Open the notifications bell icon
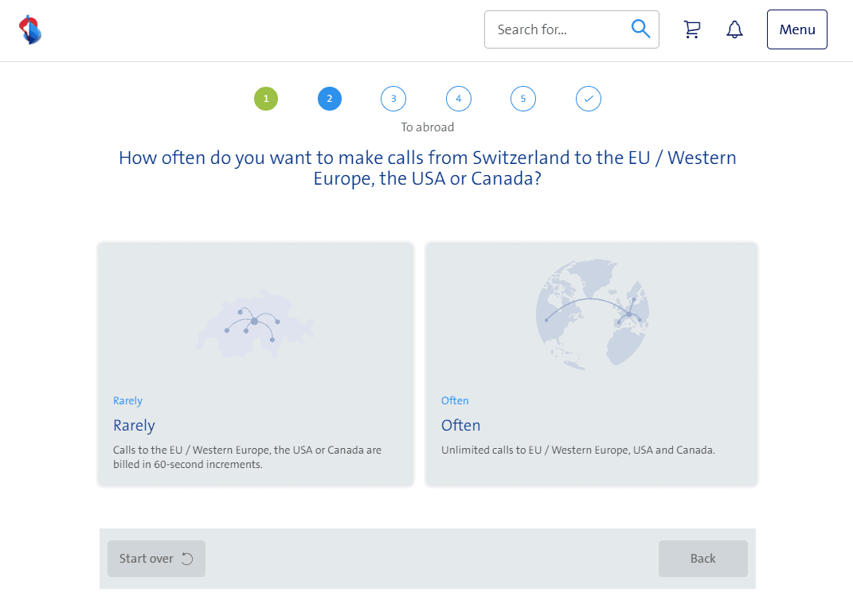 tap(734, 29)
